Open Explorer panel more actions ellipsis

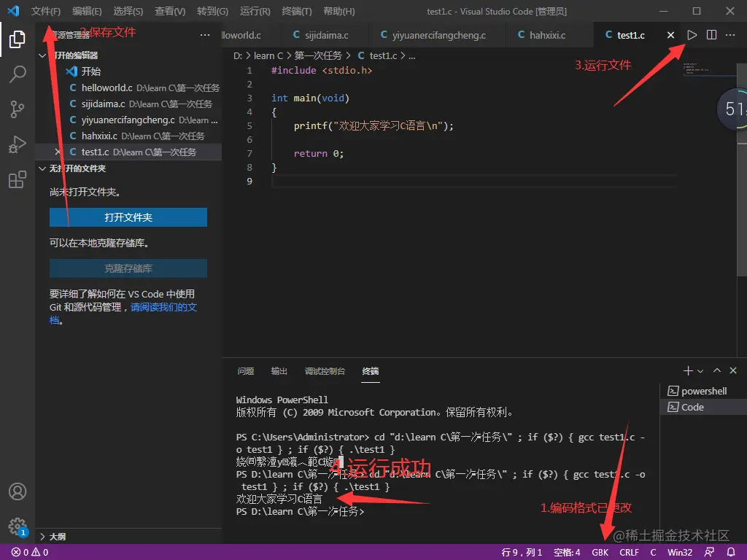coord(205,35)
